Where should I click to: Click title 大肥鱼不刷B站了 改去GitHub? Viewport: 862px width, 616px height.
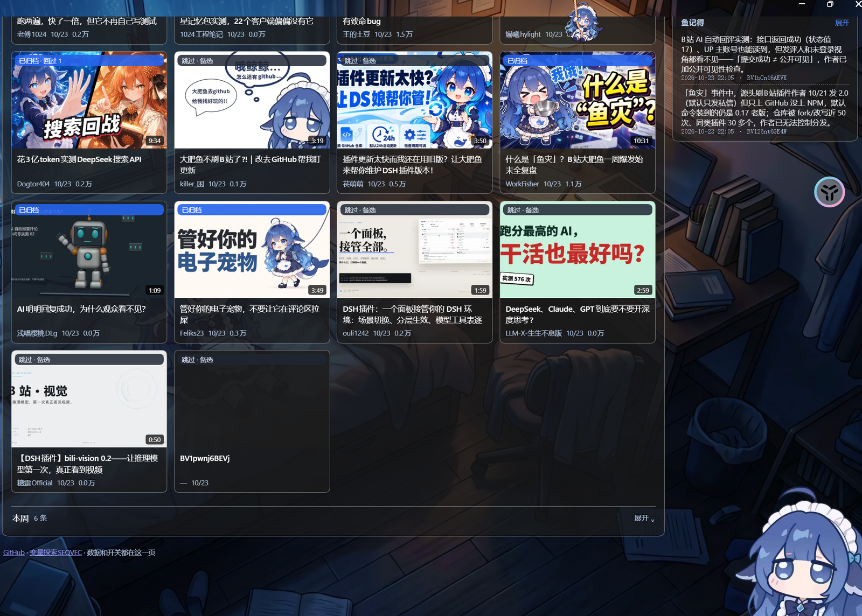point(250,165)
